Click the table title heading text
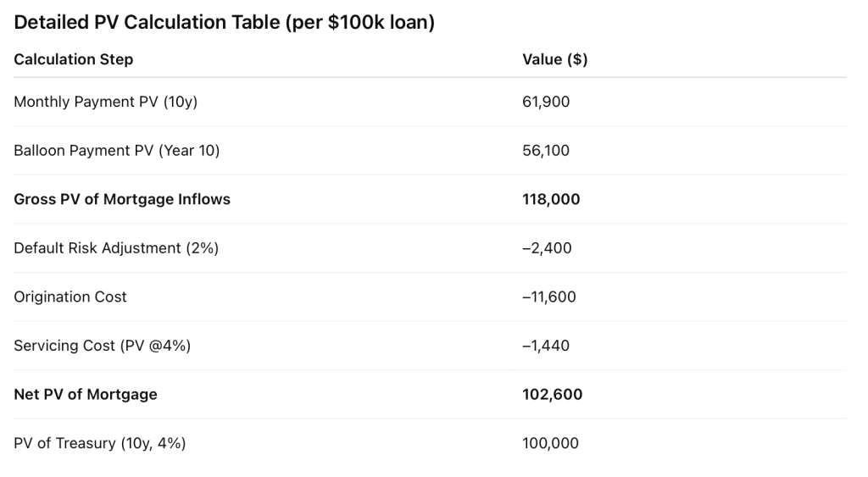Viewport: 868px width, 477px height. (224, 23)
